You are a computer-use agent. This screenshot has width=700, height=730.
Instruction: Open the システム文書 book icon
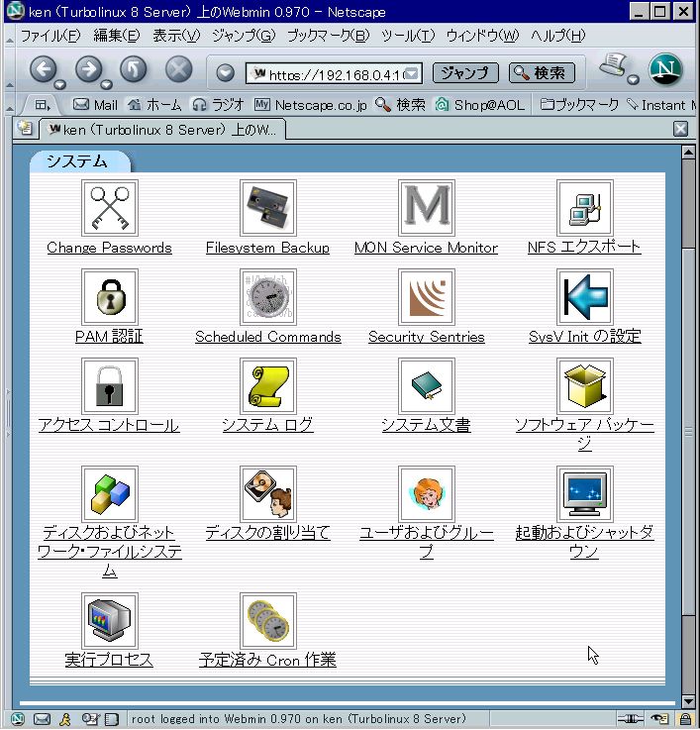coord(427,386)
